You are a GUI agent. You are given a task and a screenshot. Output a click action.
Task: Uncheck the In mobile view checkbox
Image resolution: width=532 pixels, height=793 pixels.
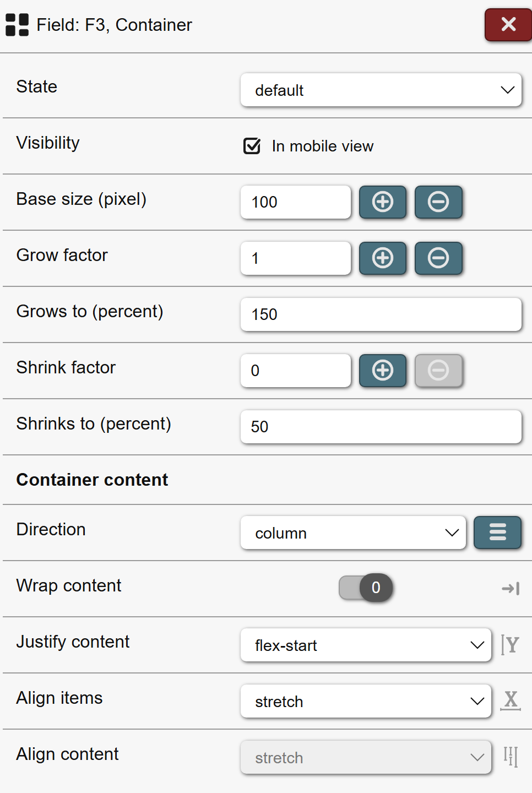252,146
